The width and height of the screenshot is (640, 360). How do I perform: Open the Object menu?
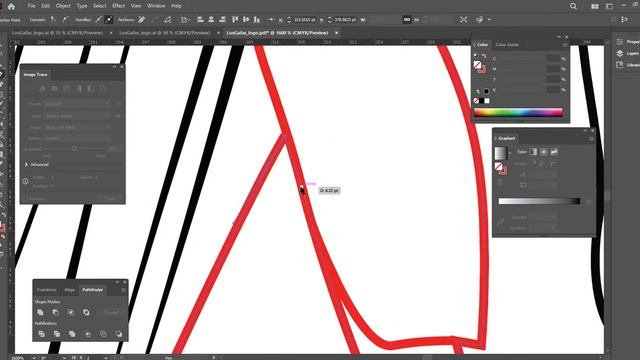click(x=63, y=6)
